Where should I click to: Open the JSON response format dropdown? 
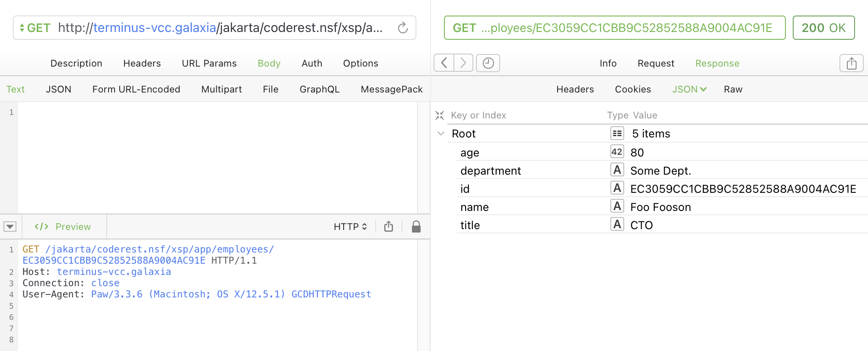(x=689, y=89)
